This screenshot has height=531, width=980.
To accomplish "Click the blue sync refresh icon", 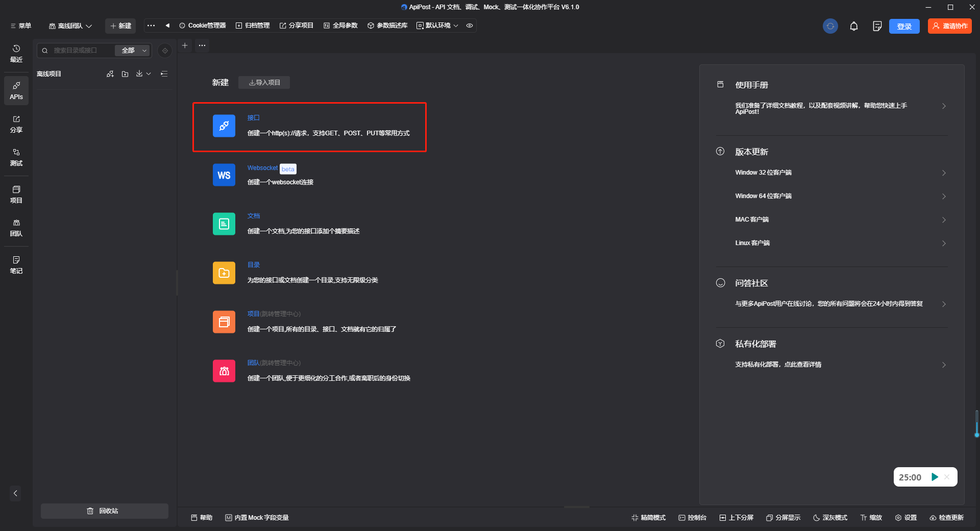I will 830,26.
